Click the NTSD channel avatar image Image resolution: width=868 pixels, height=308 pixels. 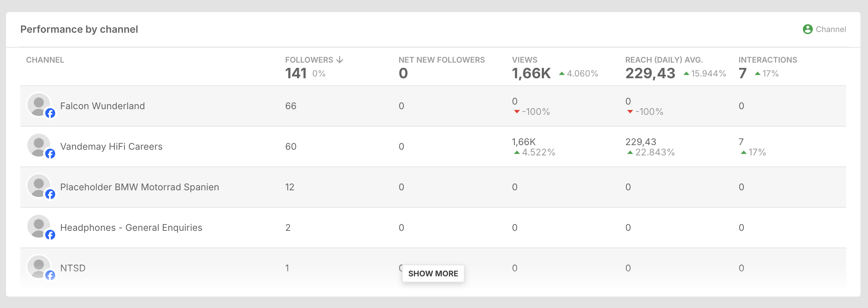[39, 267]
